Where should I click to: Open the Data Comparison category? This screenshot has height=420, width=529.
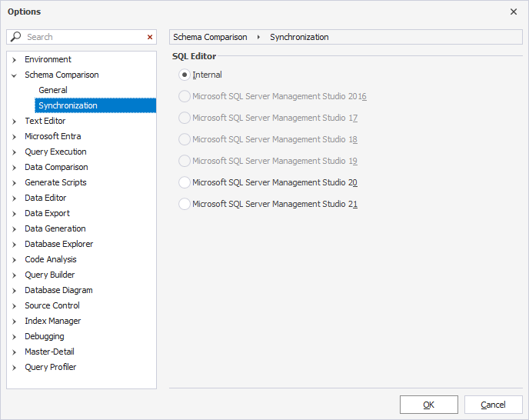pyautogui.click(x=56, y=167)
